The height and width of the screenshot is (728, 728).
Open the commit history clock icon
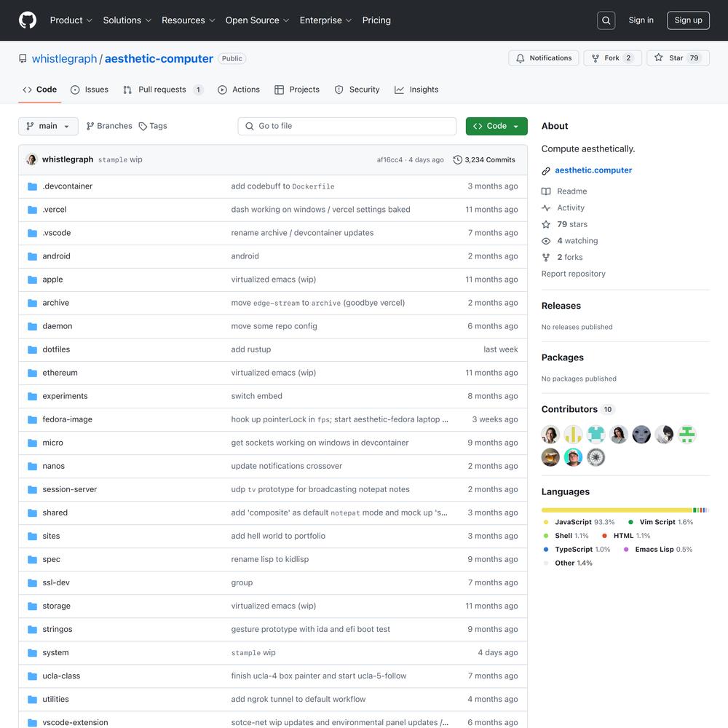pos(457,159)
